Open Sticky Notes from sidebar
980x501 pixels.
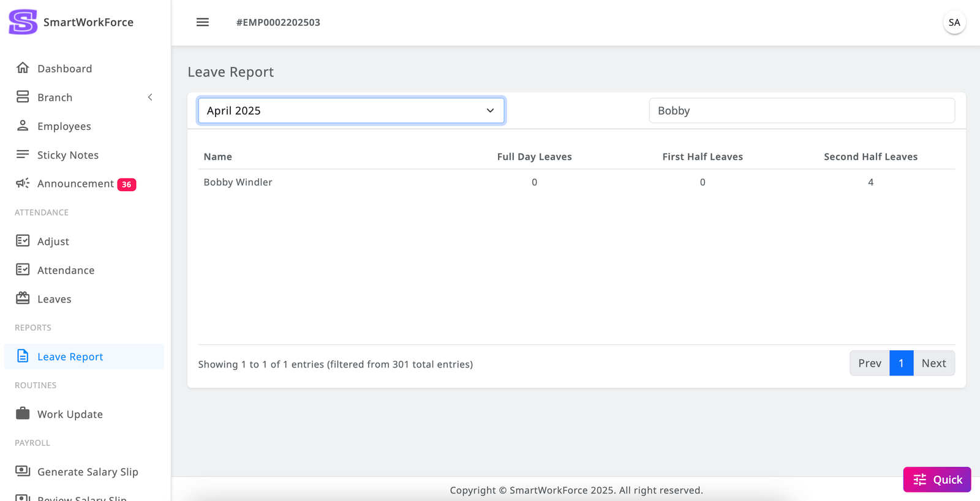[67, 155]
